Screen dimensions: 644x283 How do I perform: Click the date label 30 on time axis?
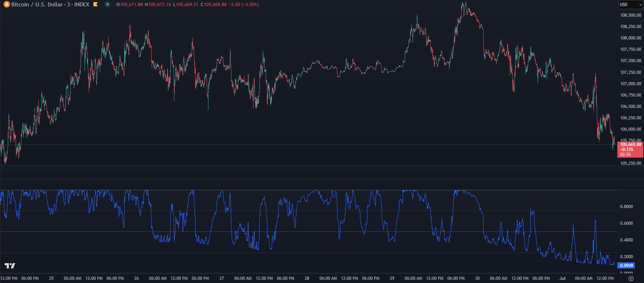477,278
